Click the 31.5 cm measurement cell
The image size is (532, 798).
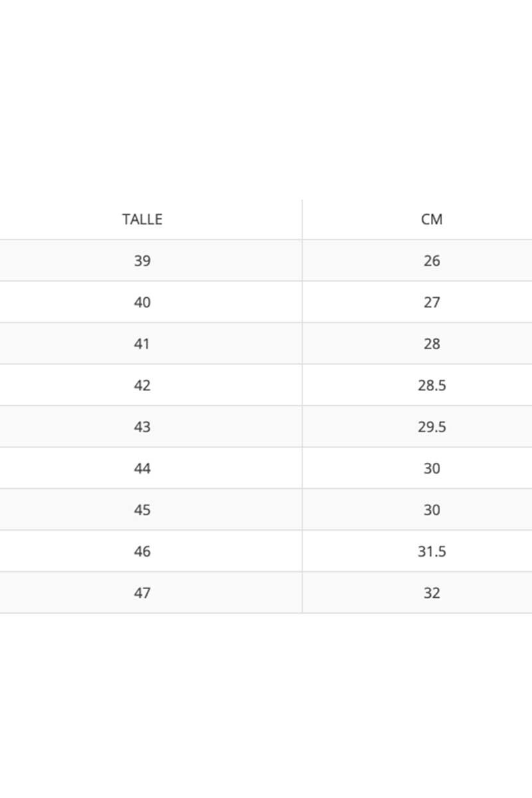point(432,551)
